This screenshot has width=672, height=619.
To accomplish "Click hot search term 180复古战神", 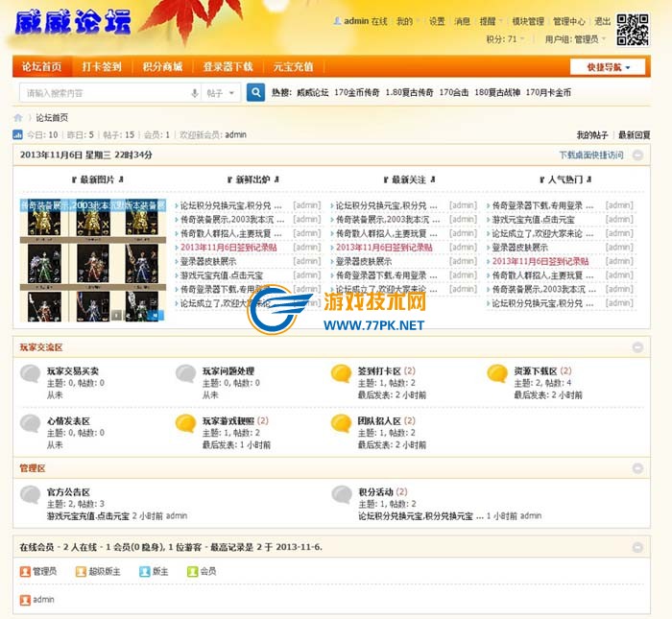I will click(497, 92).
